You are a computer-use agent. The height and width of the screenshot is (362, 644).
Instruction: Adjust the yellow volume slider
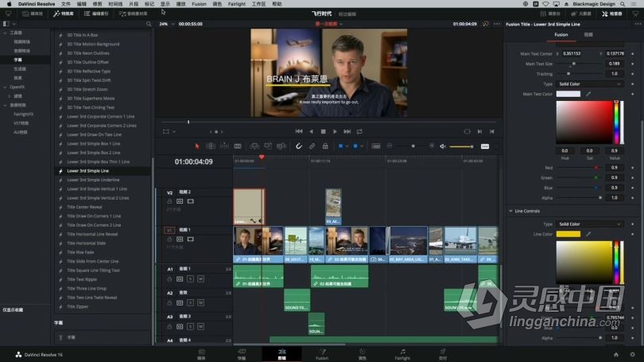click(x=461, y=146)
